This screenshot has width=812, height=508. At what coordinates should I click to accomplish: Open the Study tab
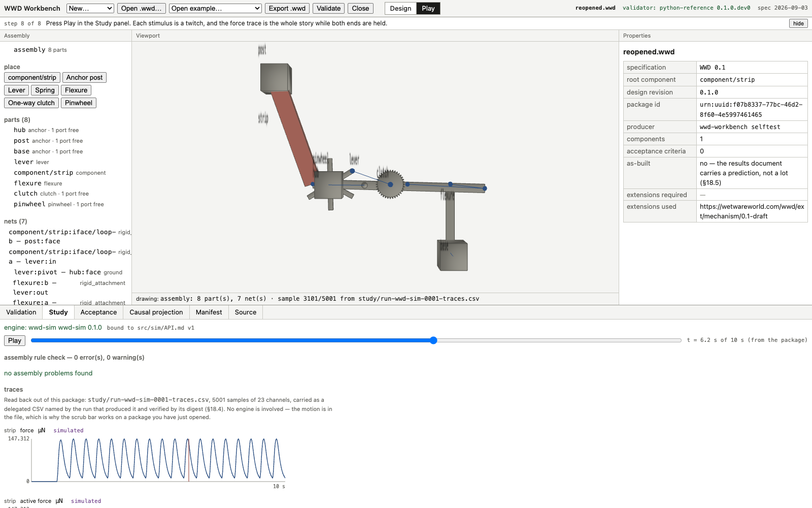point(58,312)
